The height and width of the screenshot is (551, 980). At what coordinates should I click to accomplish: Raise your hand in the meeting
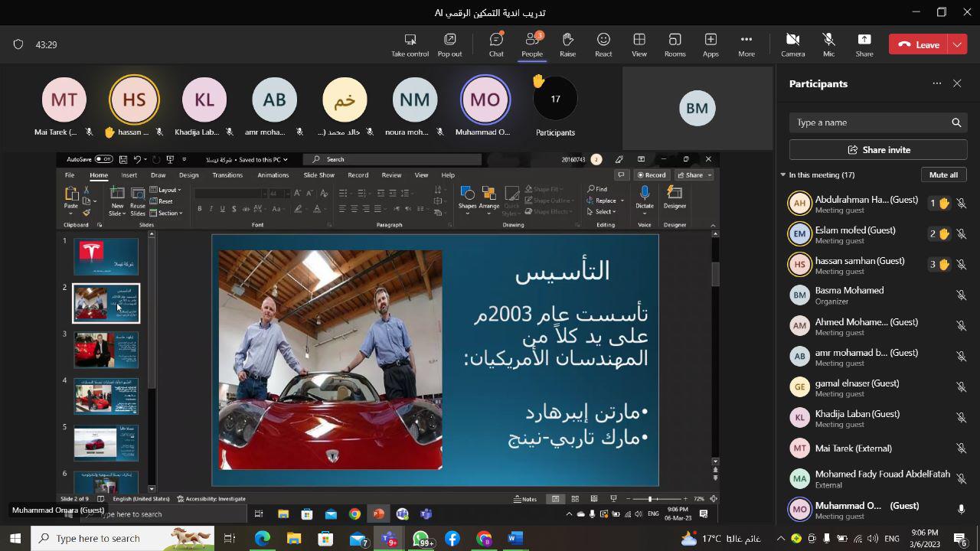(567, 44)
